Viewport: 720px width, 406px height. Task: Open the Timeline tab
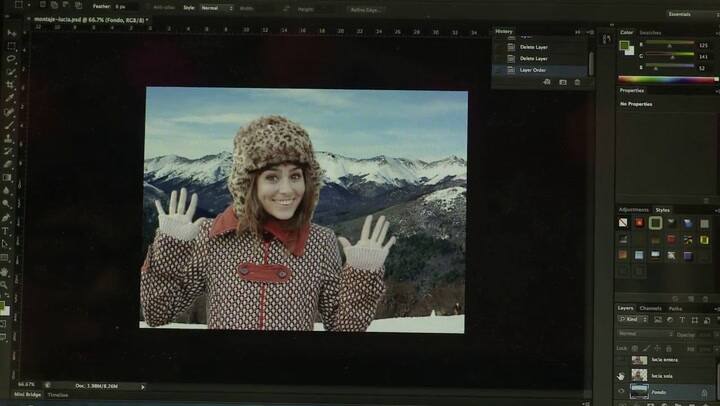[58, 395]
